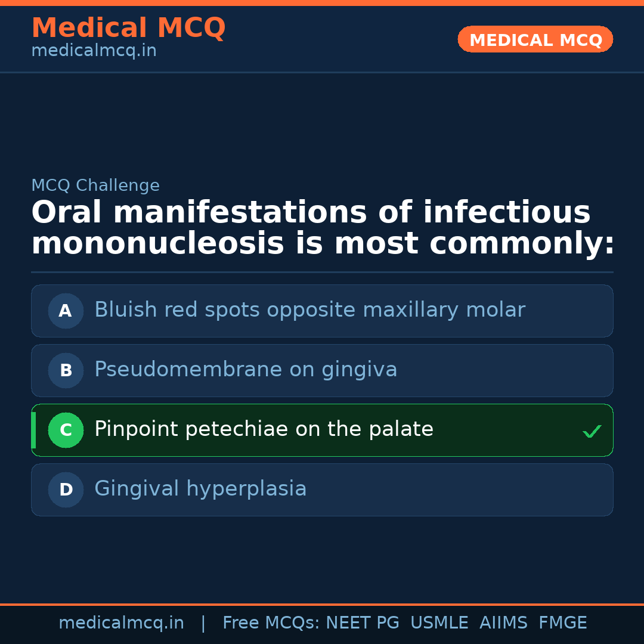
Task: Click the green checkmark icon
Action: [592, 431]
